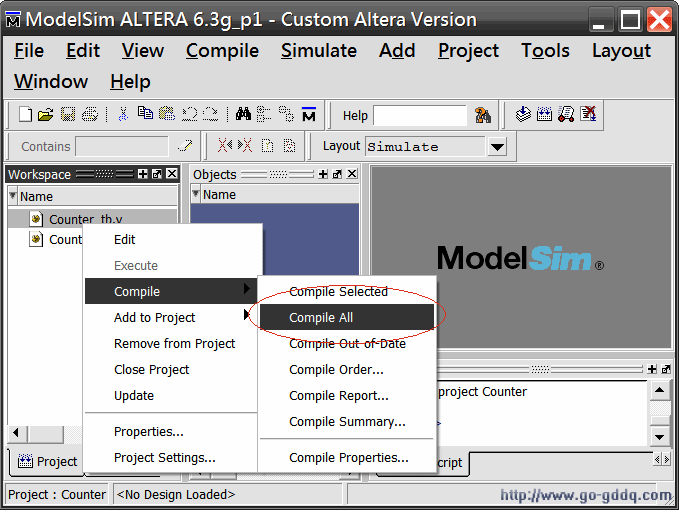
Task: Open Compile Report...
Action: tap(347, 396)
